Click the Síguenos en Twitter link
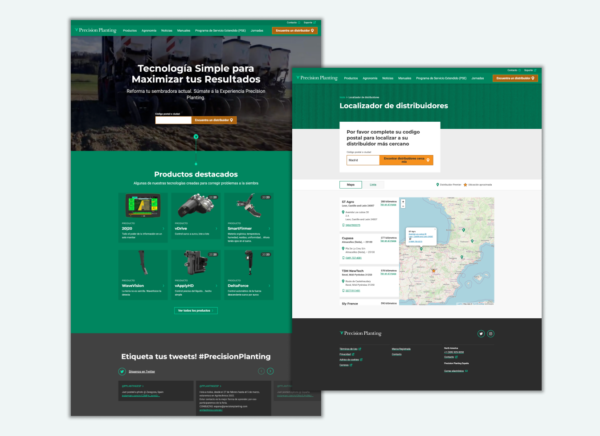Viewport: 600px width, 436px height. coord(142,372)
